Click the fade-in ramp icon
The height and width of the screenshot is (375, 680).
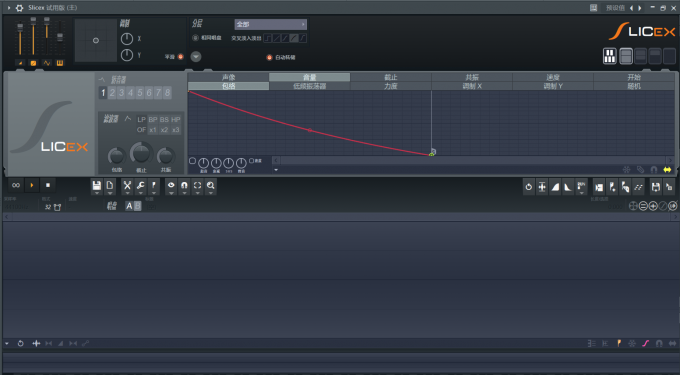555,187
